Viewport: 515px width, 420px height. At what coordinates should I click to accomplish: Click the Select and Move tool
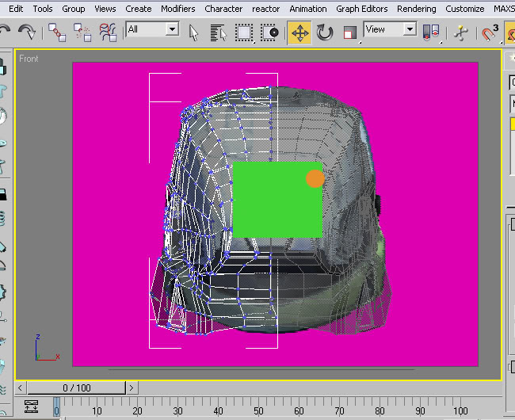299,32
